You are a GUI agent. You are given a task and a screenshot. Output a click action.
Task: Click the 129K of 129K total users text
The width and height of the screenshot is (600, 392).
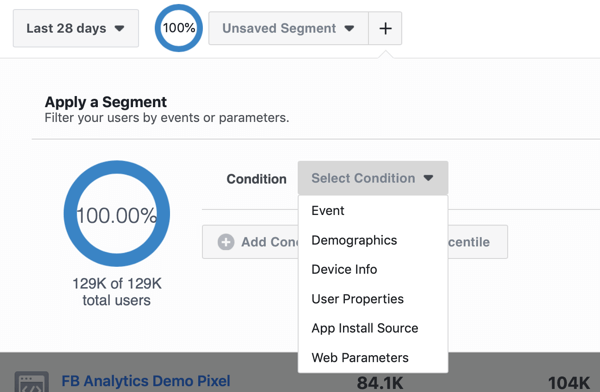pos(117,292)
